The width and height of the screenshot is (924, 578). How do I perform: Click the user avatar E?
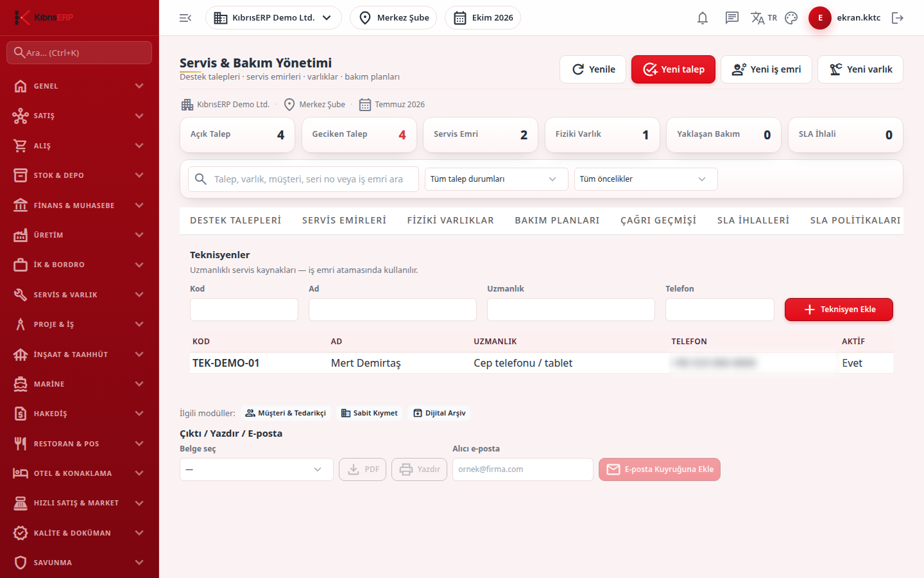tap(820, 18)
